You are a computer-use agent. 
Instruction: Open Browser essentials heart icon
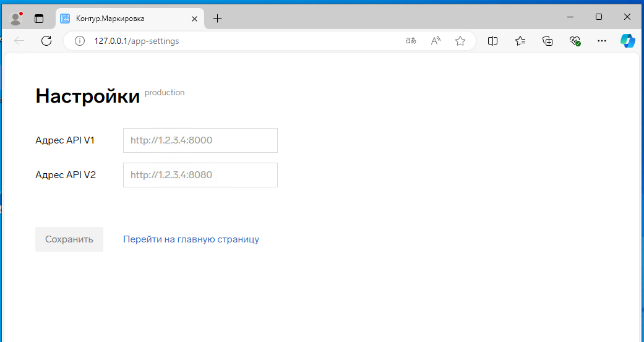click(575, 41)
